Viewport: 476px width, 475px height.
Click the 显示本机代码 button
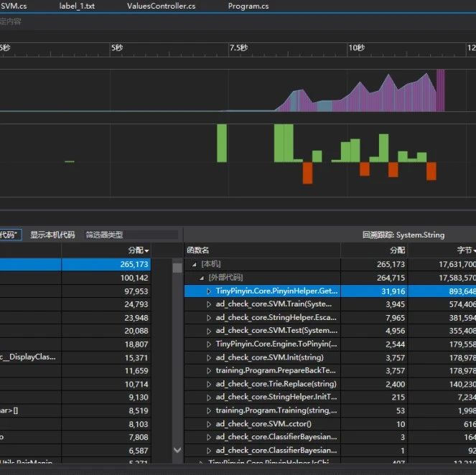point(52,235)
